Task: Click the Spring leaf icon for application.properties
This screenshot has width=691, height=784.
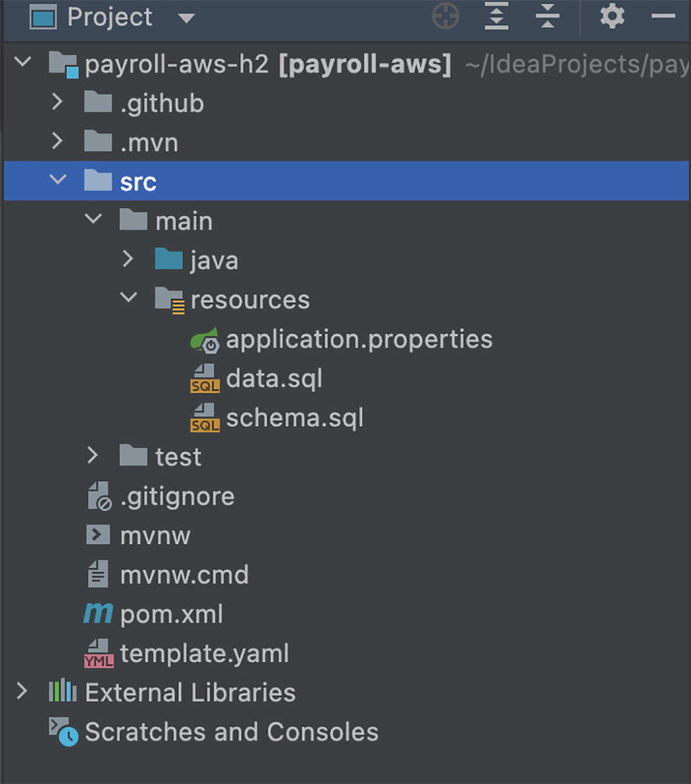Action: [205, 340]
